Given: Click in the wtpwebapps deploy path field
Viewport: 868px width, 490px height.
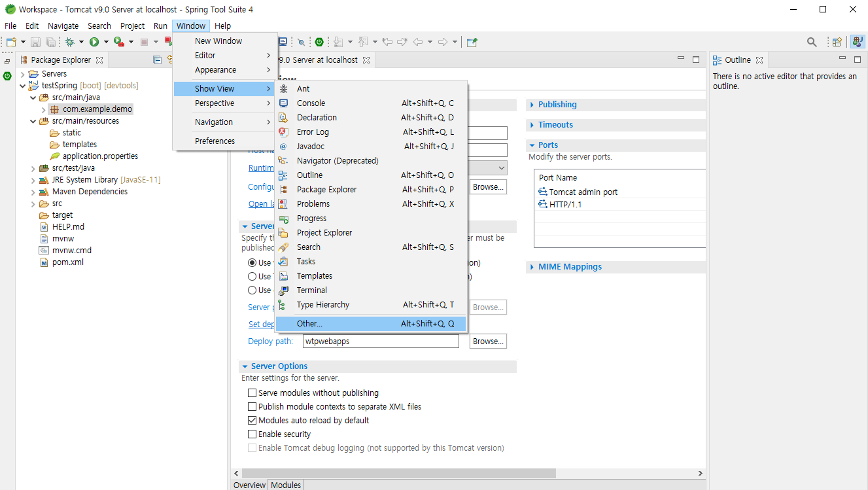Looking at the screenshot, I should pyautogui.click(x=381, y=341).
